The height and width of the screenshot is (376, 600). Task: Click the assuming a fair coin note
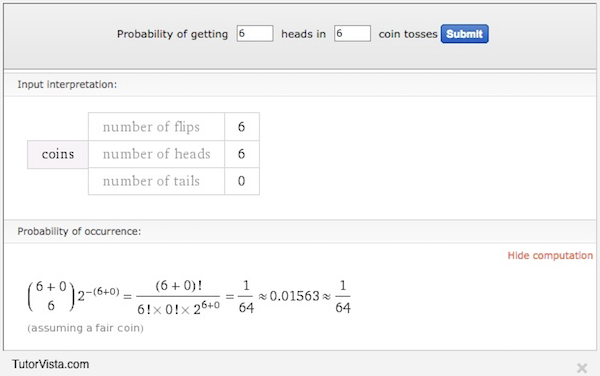click(x=85, y=328)
